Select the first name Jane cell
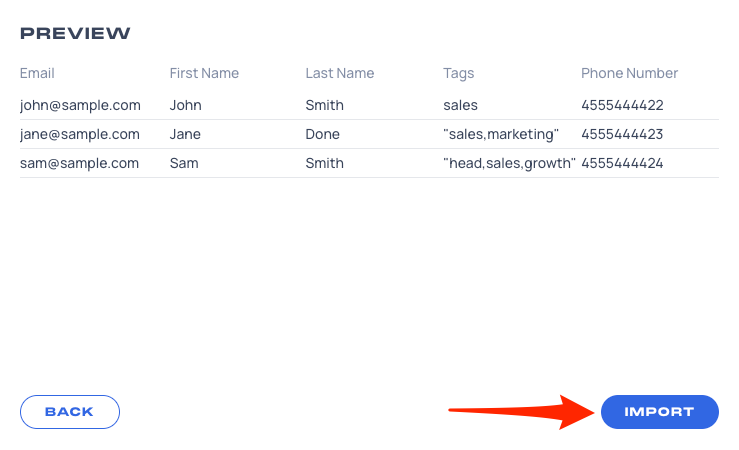The width and height of the screenshot is (739, 450). [x=185, y=134]
